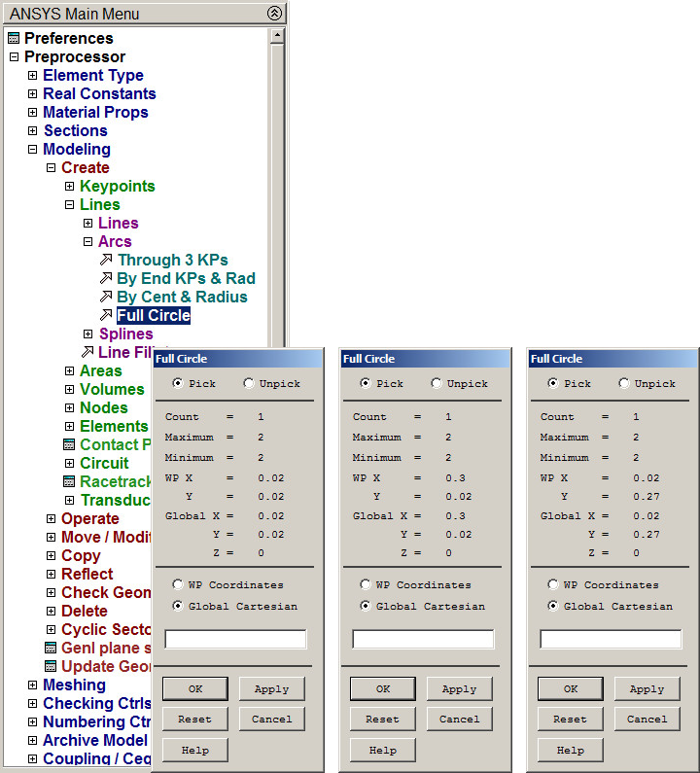Click arrow icon beside Full Circle
The image size is (700, 773).
[106, 315]
